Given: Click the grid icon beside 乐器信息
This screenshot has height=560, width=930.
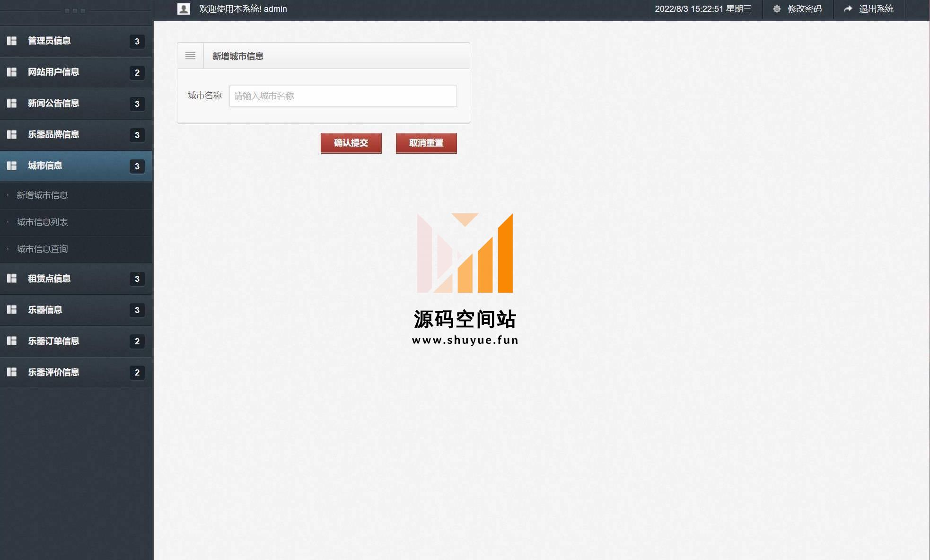Looking at the screenshot, I should (12, 310).
